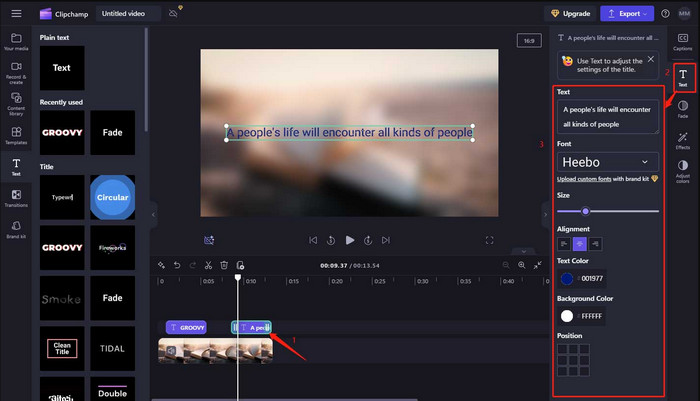Open Content library sidebar tab
Screen dimensions: 700x401
16,104
